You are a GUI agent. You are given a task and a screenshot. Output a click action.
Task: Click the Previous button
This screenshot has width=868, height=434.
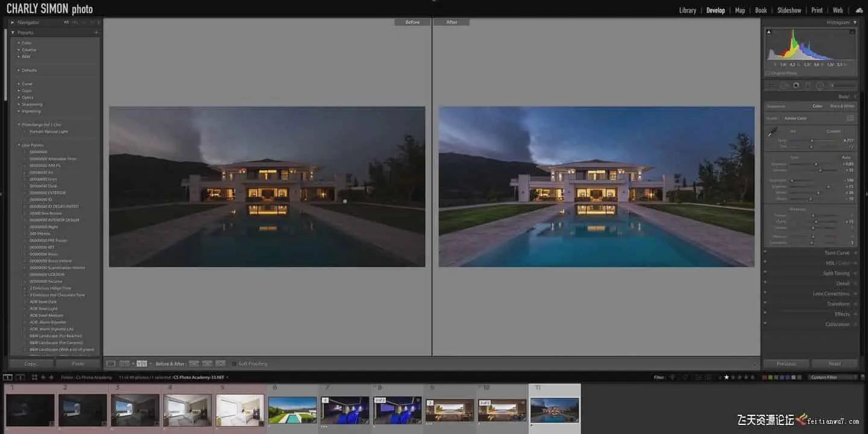(786, 363)
